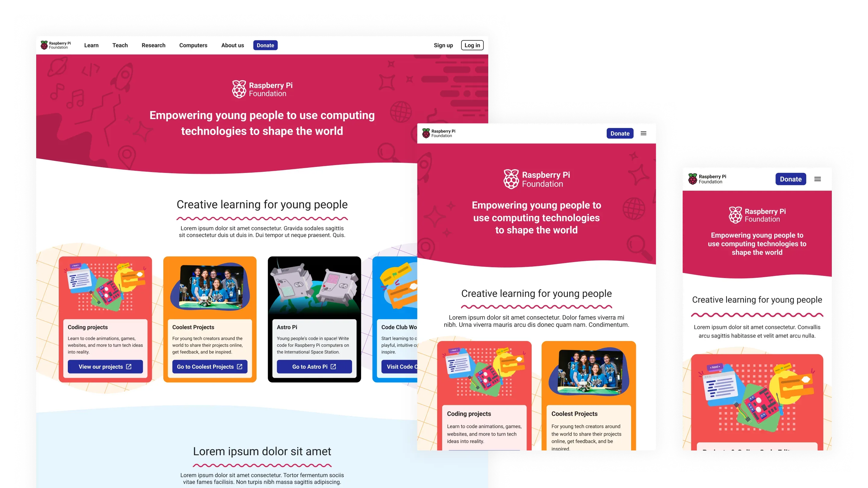
Task: Click the Sign up link in desktop header
Action: click(444, 45)
